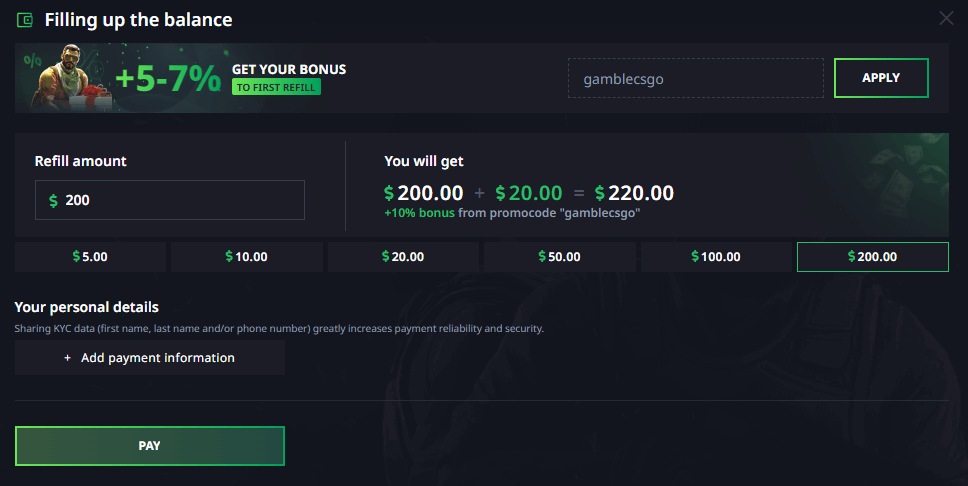Screen dimensions: 968x486
Task: Choose the $50.00 refill preset
Action: coord(559,257)
